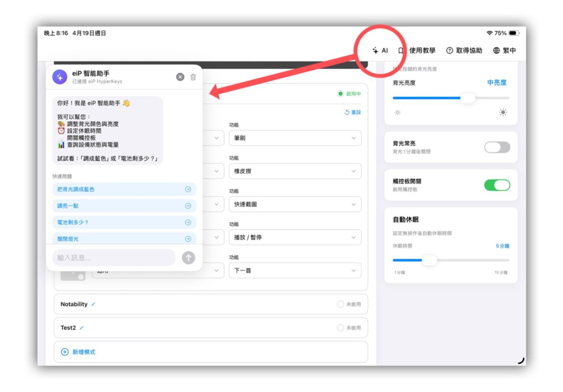
Task: Click the send arrow button in chat
Action: pos(188,258)
